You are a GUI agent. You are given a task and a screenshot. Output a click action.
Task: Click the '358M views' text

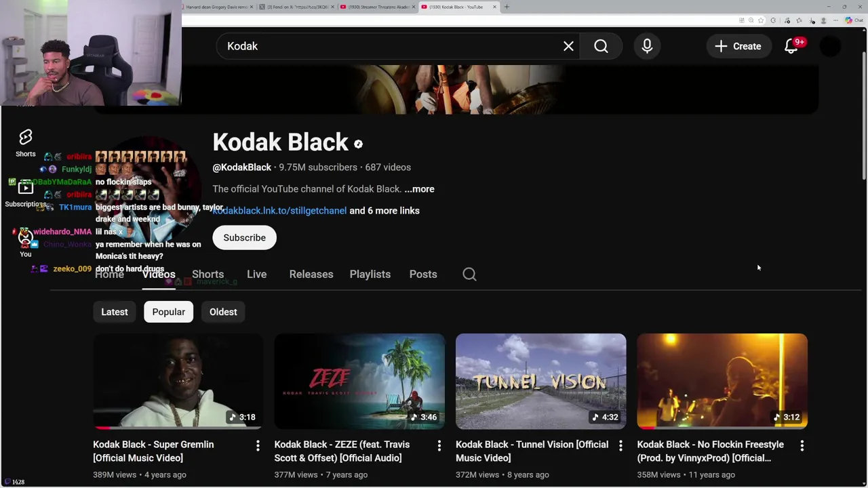[x=658, y=474]
